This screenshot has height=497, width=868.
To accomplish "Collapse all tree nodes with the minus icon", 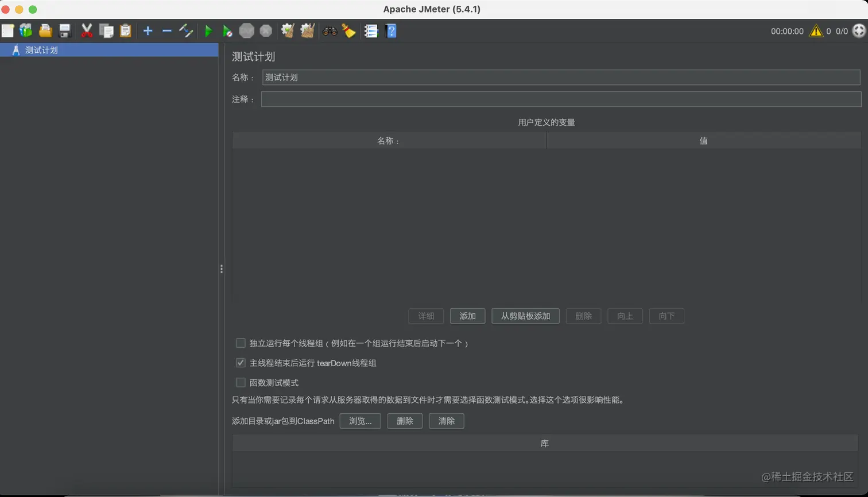I will [x=167, y=30].
